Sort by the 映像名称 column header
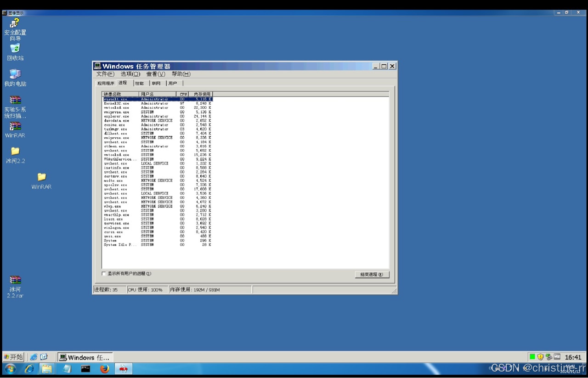 [120, 94]
